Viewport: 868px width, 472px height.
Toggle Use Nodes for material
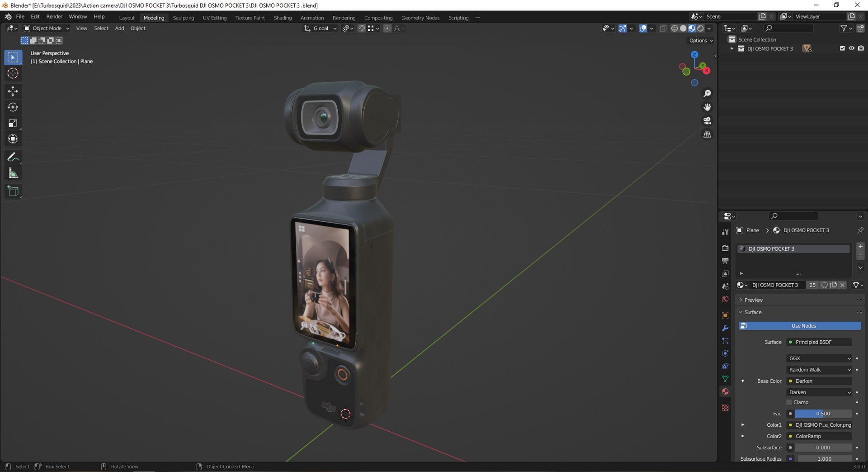800,326
